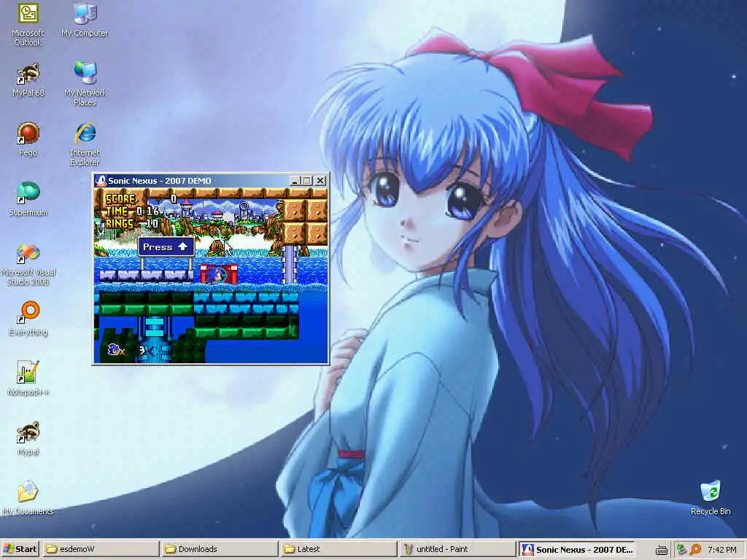Select the Everything search shortcut
747x560 pixels.
(28, 319)
